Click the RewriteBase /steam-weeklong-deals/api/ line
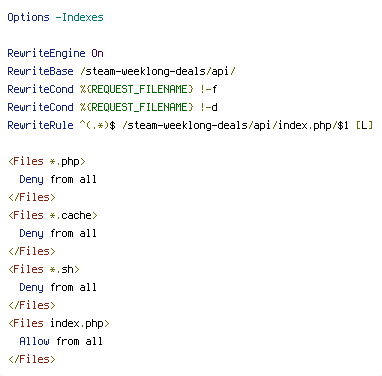 (121, 71)
